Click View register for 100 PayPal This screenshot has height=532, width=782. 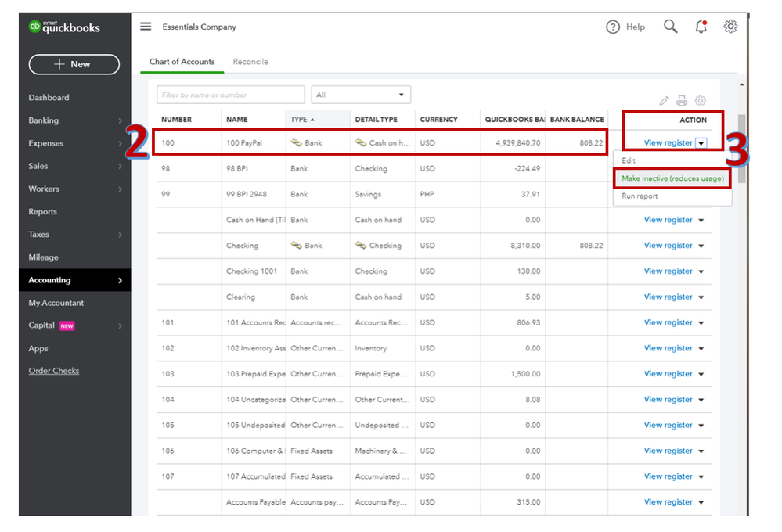coord(668,143)
